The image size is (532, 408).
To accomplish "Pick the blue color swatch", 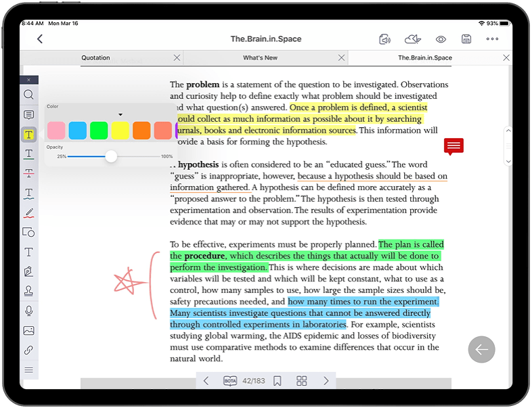I will [x=78, y=131].
